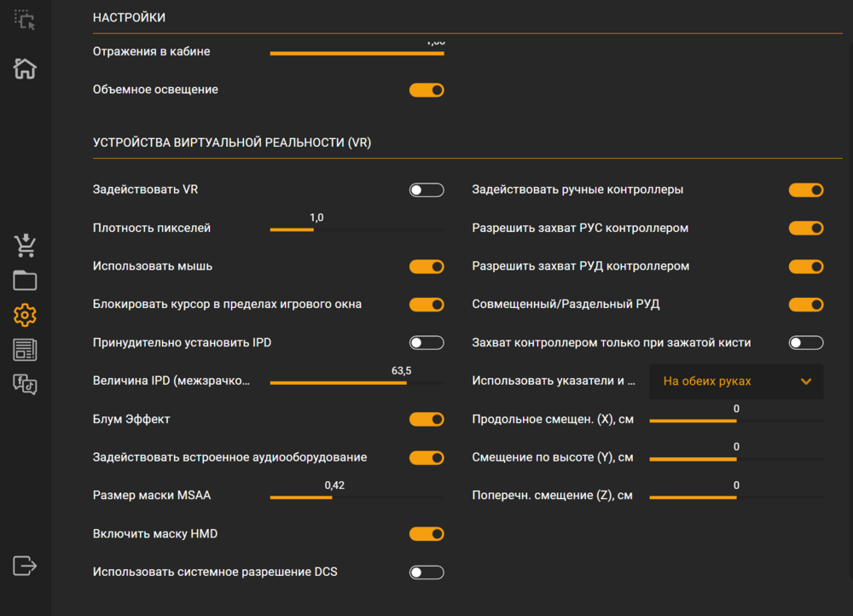Screen dimensions: 853x616
Task: Open the folder icon in sidebar
Action: (25, 281)
